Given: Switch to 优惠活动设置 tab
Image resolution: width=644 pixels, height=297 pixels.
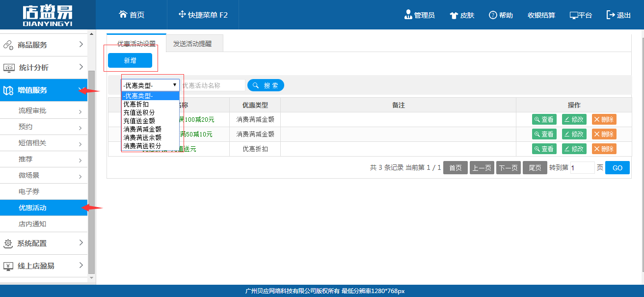Looking at the screenshot, I should point(136,43).
